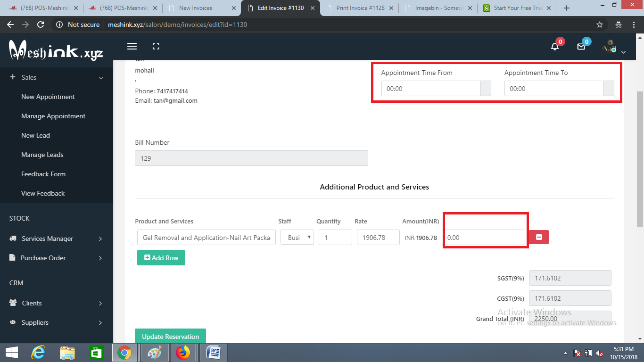Click the Add Row button
This screenshot has width=644, height=362.
coord(161,258)
